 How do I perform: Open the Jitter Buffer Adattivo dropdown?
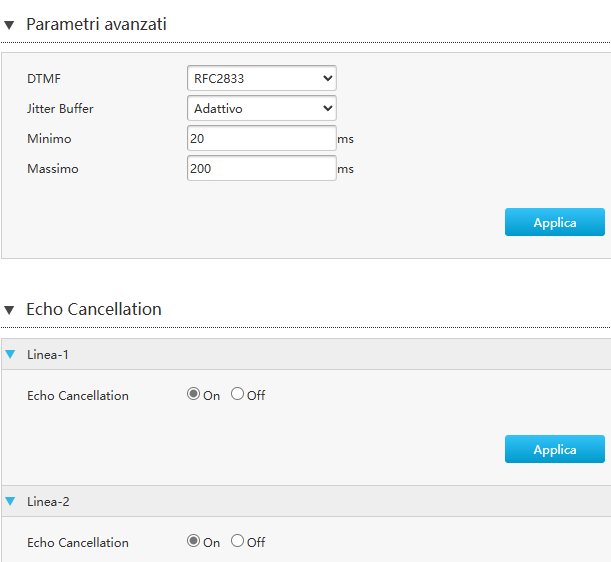pos(261,108)
